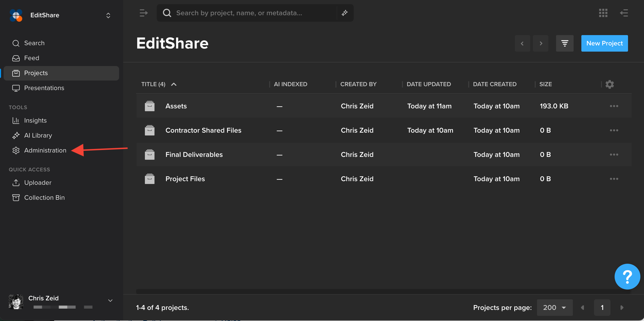Click the Final Deliverables folder icon
Image resolution: width=644 pixels, height=321 pixels.
point(150,155)
